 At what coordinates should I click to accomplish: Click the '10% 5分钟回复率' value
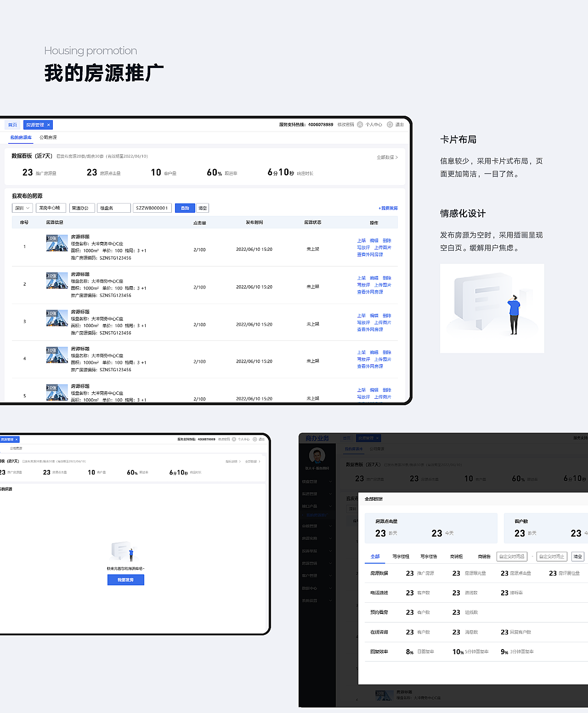coord(470,652)
